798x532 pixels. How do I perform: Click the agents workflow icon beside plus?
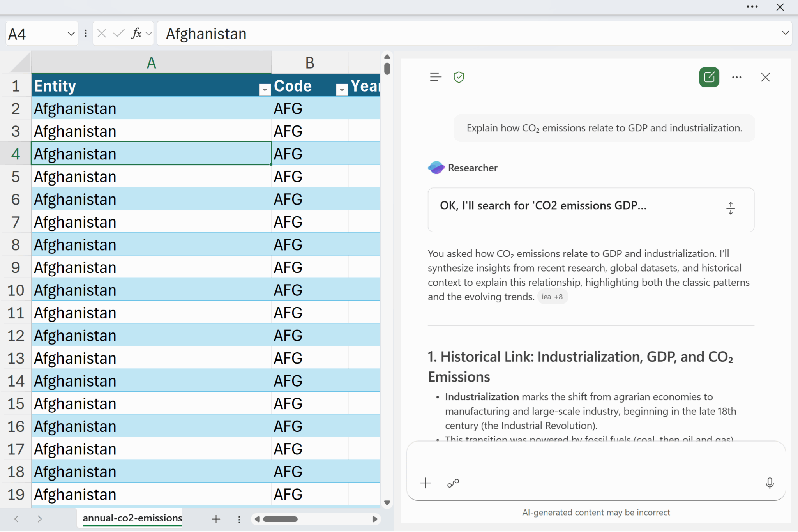coord(453,483)
